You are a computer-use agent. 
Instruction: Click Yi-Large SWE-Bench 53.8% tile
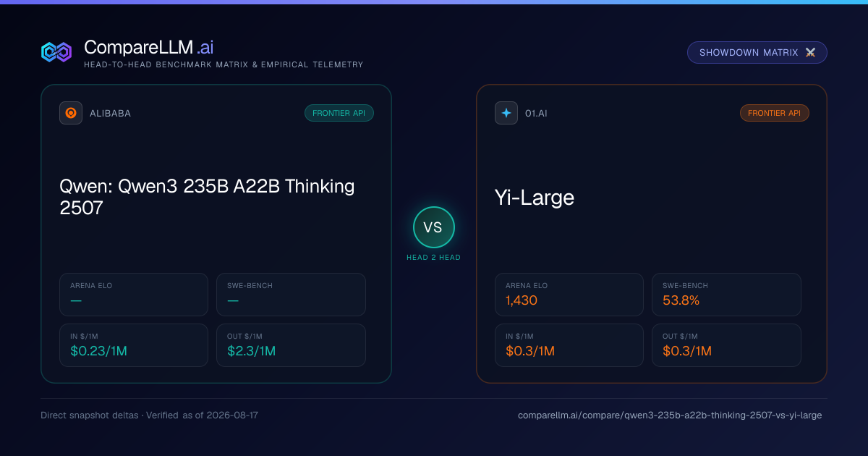click(726, 295)
